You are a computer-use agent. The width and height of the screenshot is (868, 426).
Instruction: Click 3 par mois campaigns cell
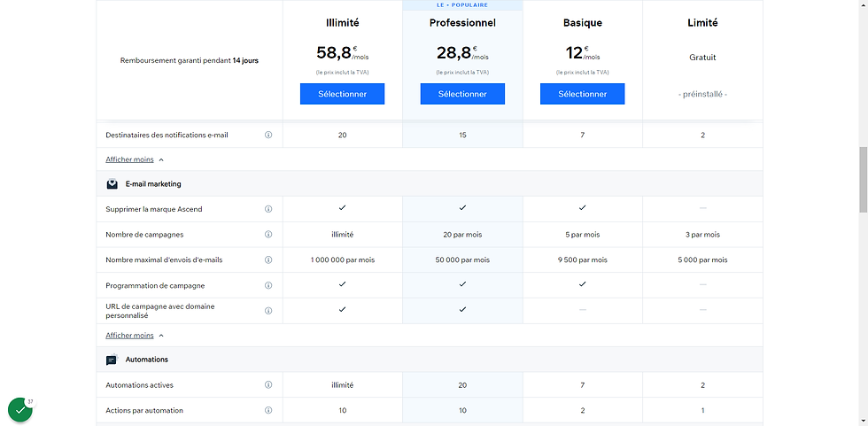coord(702,235)
